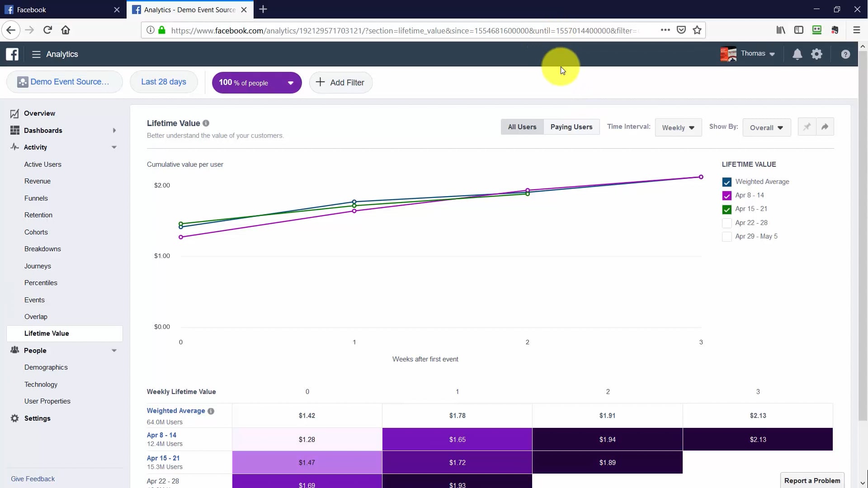Enable the Apr 29 - May 5 series
The image size is (868, 488).
click(x=726, y=237)
